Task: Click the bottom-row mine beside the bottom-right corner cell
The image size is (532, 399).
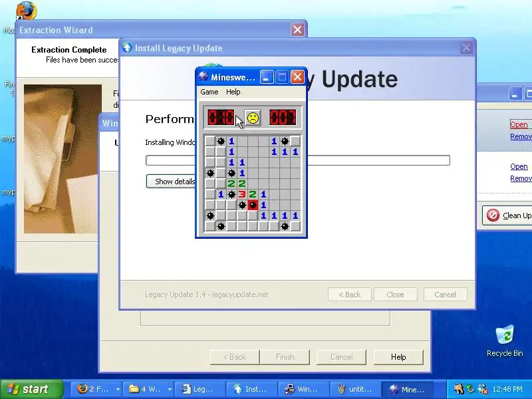Action: coord(285,226)
